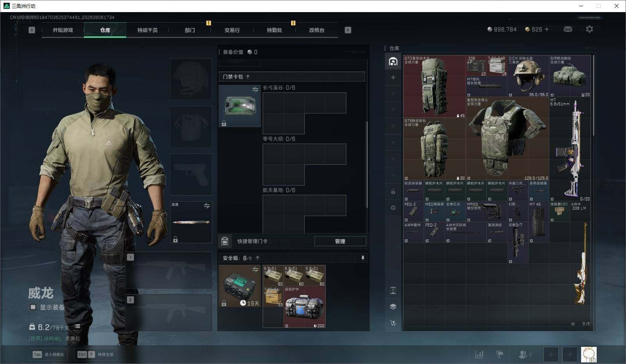Switch to the 特勤处 tab
626x364 pixels.
tap(274, 30)
